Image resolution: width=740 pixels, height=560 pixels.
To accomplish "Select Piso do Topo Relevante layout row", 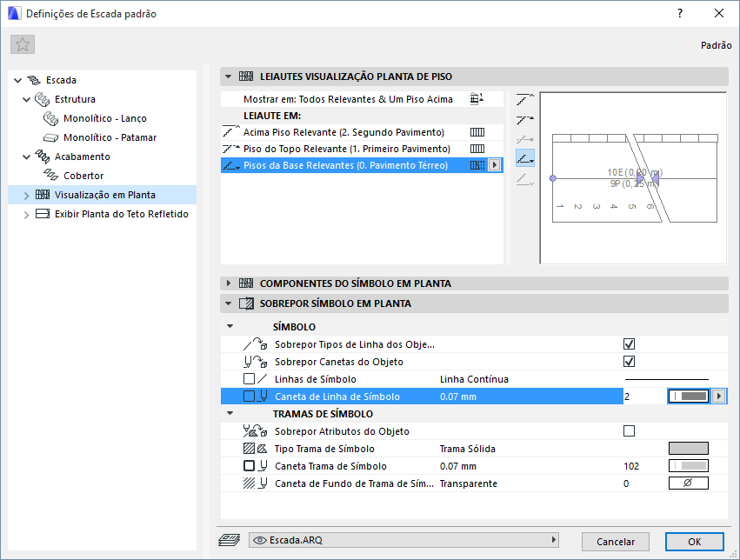I will coord(362,149).
